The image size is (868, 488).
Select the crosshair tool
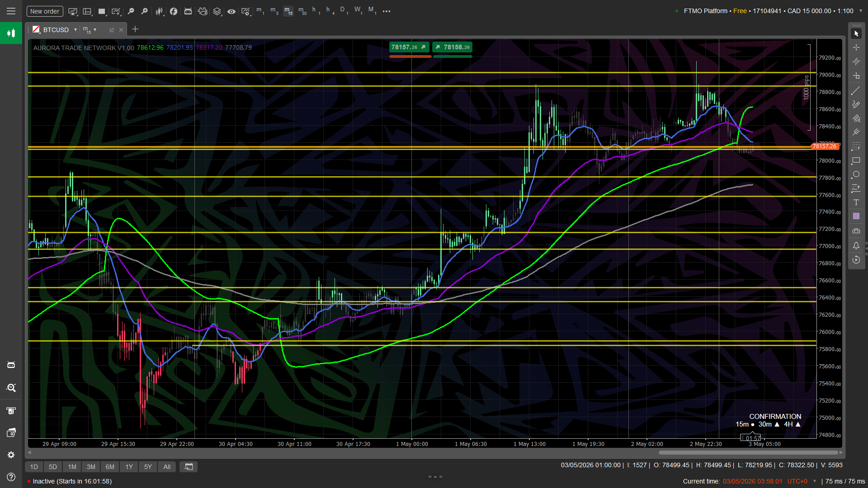click(856, 47)
